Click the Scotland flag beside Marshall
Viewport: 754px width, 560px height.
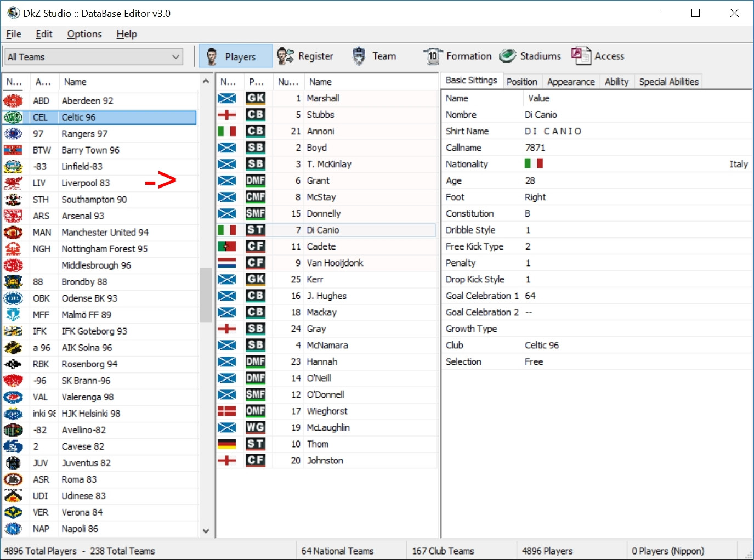227,99
